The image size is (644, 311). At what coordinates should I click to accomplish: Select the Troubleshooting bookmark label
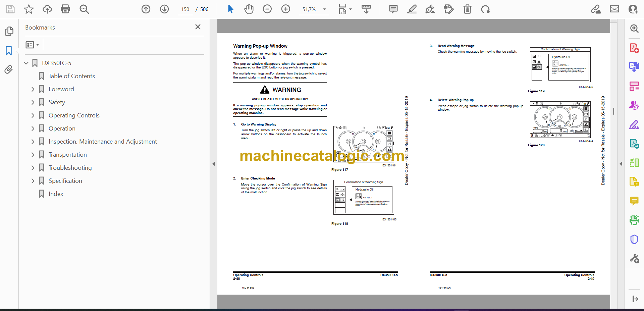coord(70,168)
